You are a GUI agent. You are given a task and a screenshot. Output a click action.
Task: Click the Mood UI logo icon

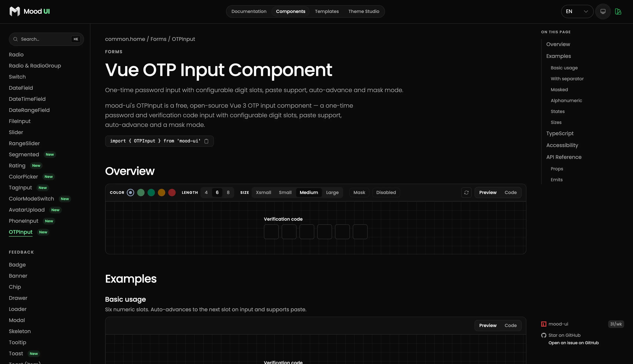pos(14,11)
